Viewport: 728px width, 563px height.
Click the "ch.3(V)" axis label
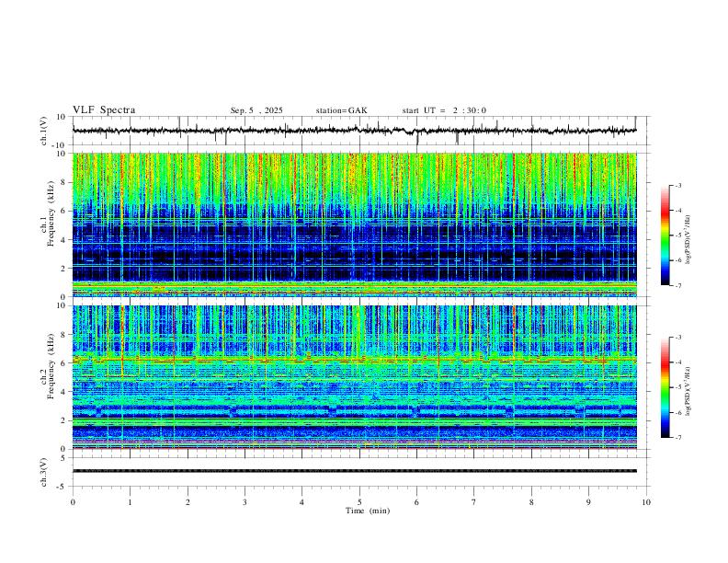tap(44, 472)
